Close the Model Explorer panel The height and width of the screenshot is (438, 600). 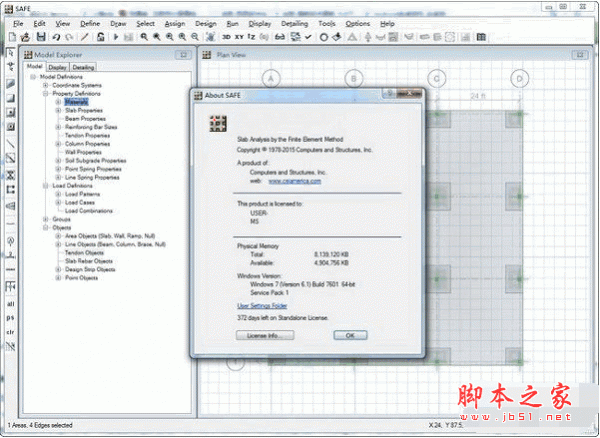pos(183,55)
